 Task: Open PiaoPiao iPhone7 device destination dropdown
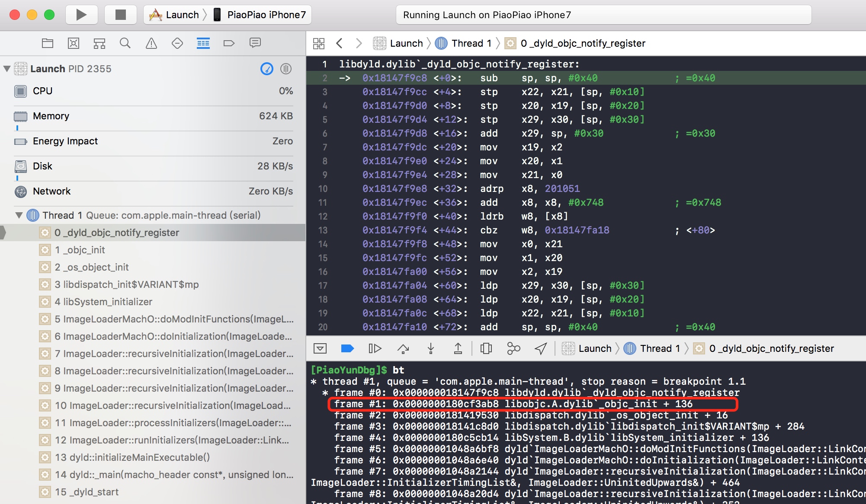click(261, 15)
